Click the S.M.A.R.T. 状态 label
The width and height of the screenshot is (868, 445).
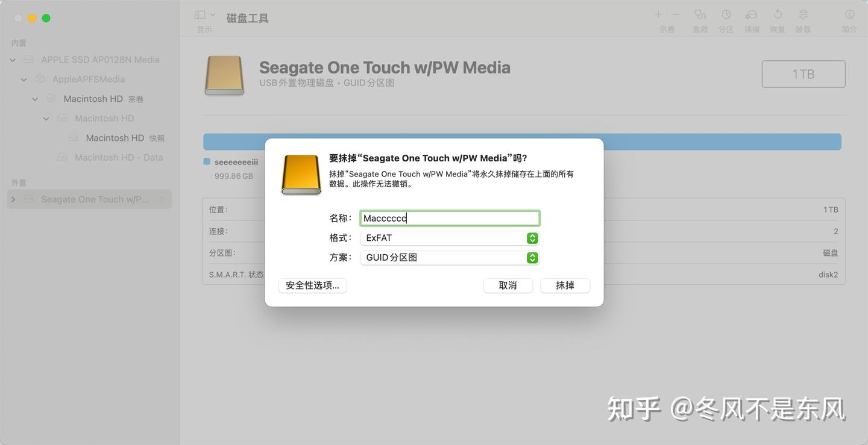(236, 275)
